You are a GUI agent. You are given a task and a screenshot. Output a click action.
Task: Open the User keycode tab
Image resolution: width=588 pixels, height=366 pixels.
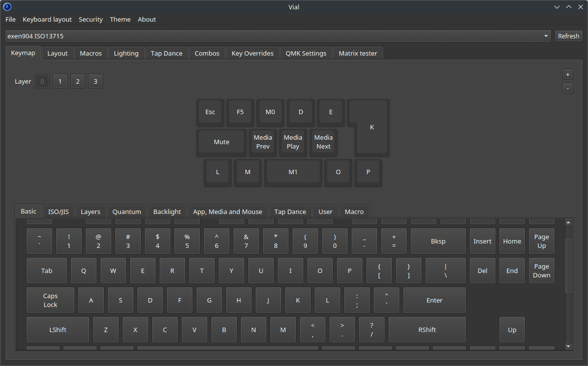click(x=325, y=212)
